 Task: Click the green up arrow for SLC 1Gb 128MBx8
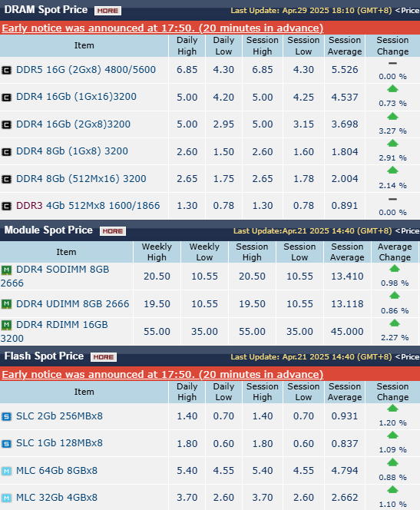pyautogui.click(x=392, y=435)
